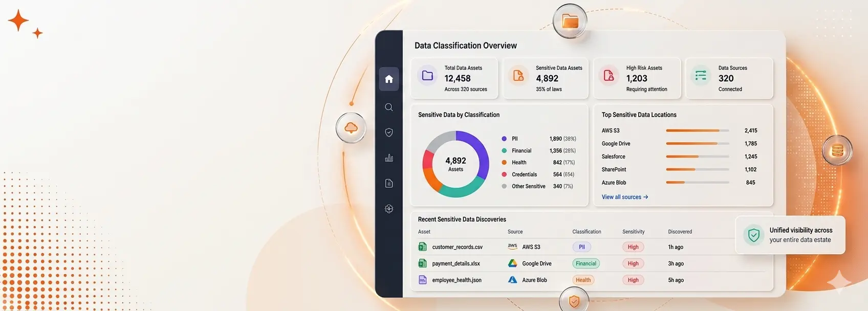Click the teal Financial legend dot
The image size is (868, 311).
click(504, 150)
